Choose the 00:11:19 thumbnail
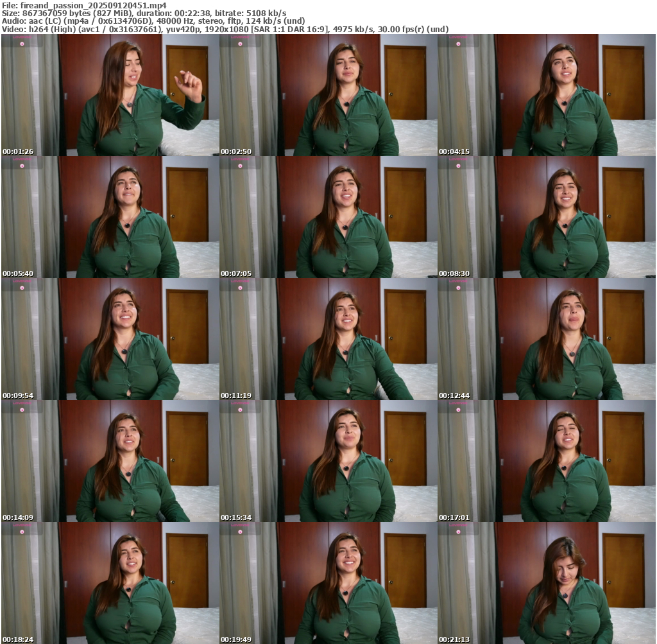657x644 pixels. [328, 339]
